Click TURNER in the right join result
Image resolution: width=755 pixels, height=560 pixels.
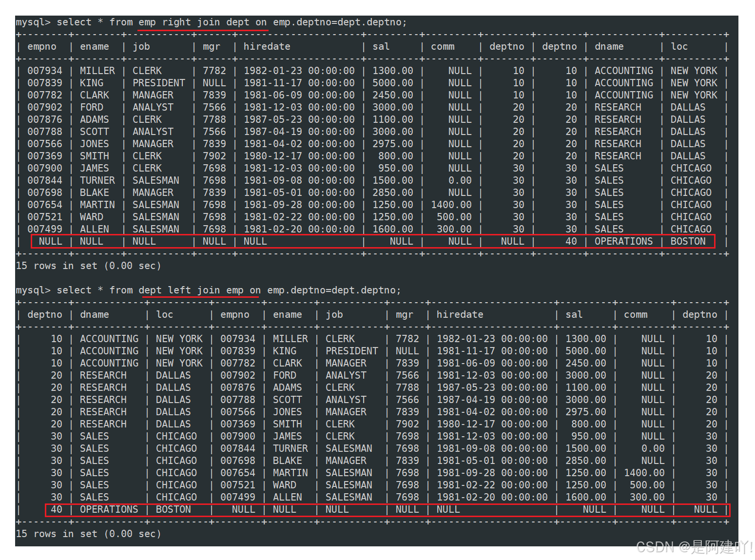(x=97, y=181)
